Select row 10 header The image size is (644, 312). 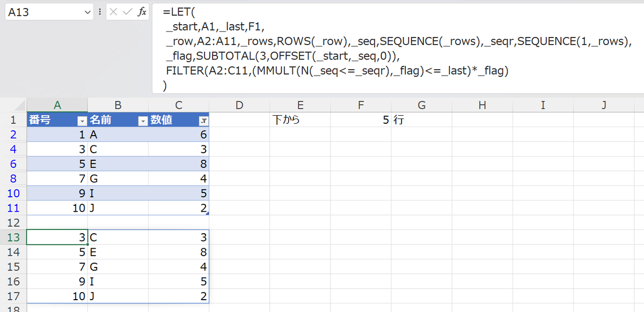coord(13,193)
